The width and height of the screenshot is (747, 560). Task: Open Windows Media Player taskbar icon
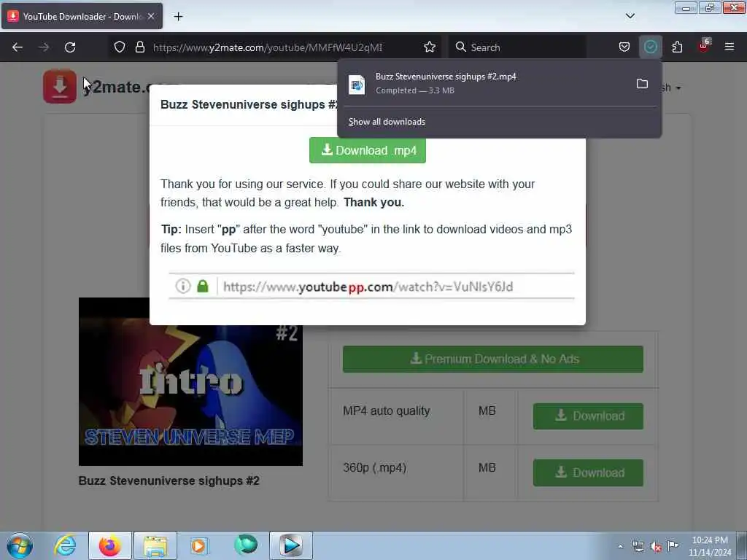pyautogui.click(x=199, y=545)
